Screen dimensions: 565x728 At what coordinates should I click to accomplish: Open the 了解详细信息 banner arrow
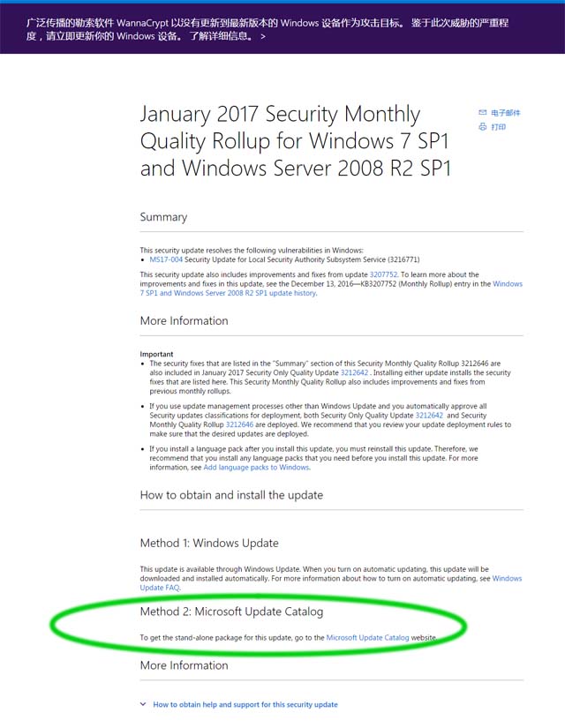[x=262, y=36]
